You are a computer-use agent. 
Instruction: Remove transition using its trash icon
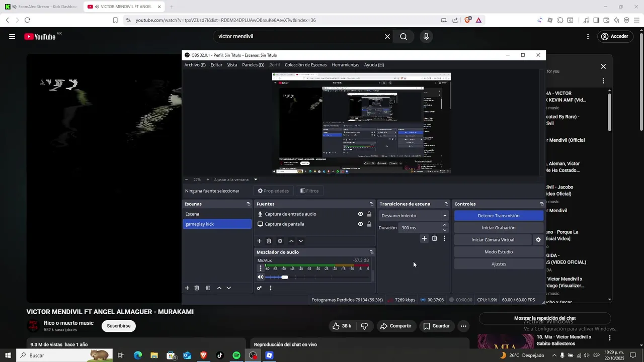435,238
